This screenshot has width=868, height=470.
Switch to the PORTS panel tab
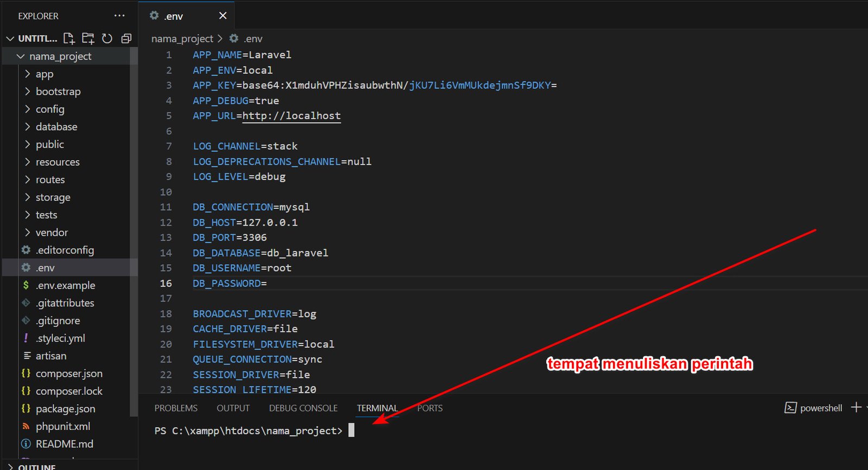tap(430, 408)
